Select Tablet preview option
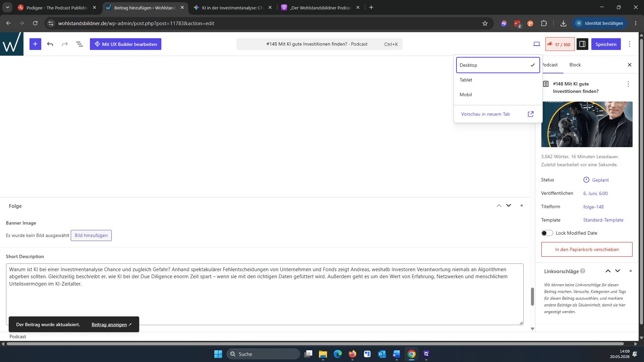This screenshot has height=362, width=644. [498, 80]
